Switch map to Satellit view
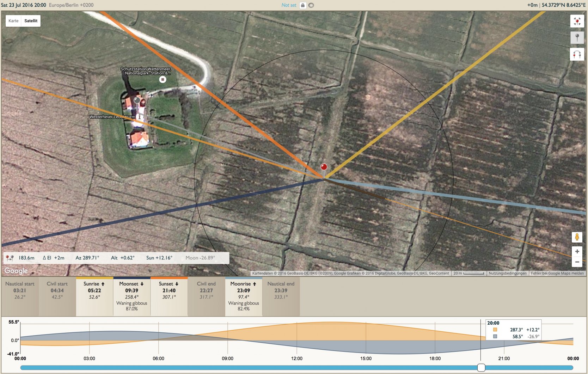 click(31, 21)
